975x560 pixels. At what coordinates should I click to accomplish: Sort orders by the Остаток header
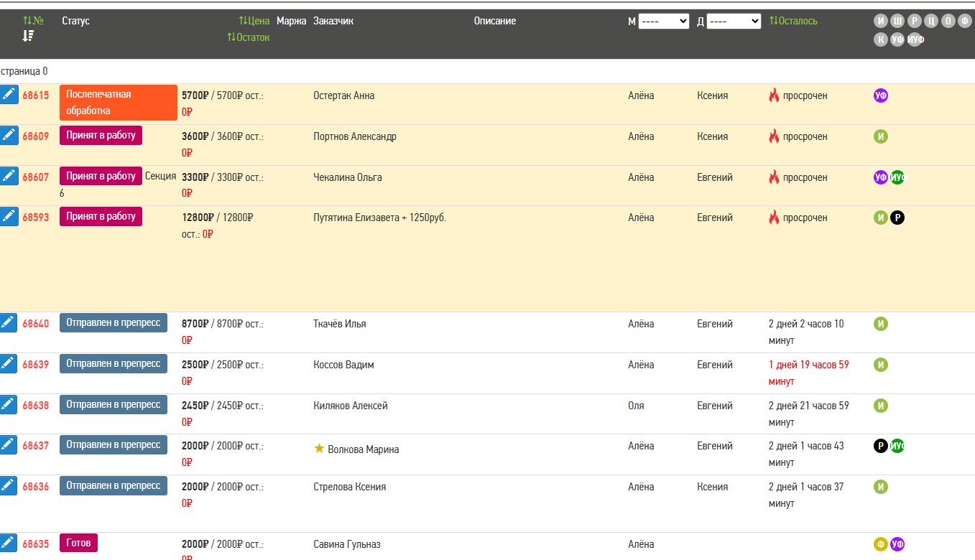coord(249,37)
